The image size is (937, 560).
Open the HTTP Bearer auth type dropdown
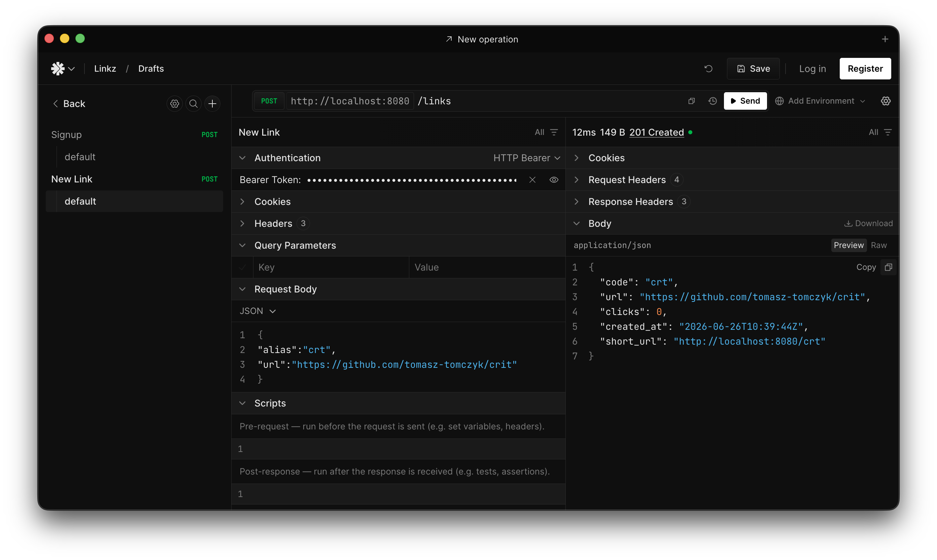click(x=527, y=158)
